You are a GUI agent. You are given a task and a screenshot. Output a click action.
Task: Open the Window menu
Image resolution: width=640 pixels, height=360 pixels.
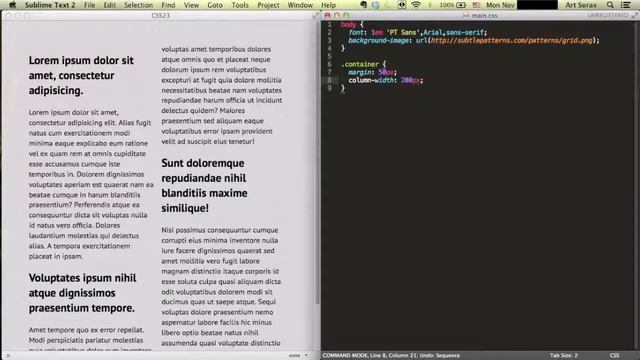point(300,5)
